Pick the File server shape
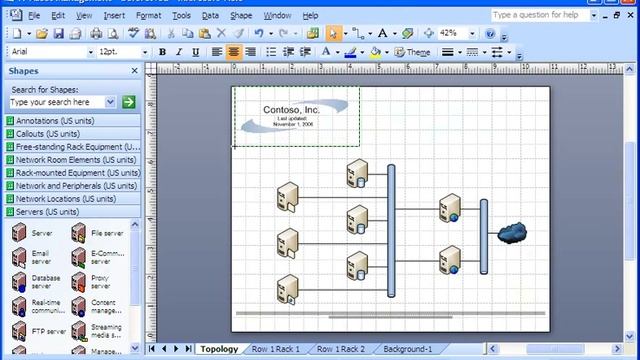This screenshot has height=360, width=640. [97, 233]
